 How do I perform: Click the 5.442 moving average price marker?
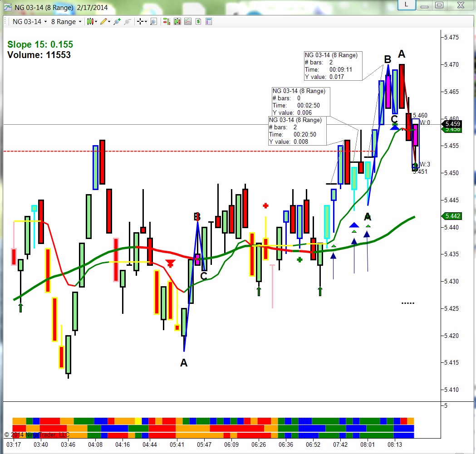coord(452,216)
